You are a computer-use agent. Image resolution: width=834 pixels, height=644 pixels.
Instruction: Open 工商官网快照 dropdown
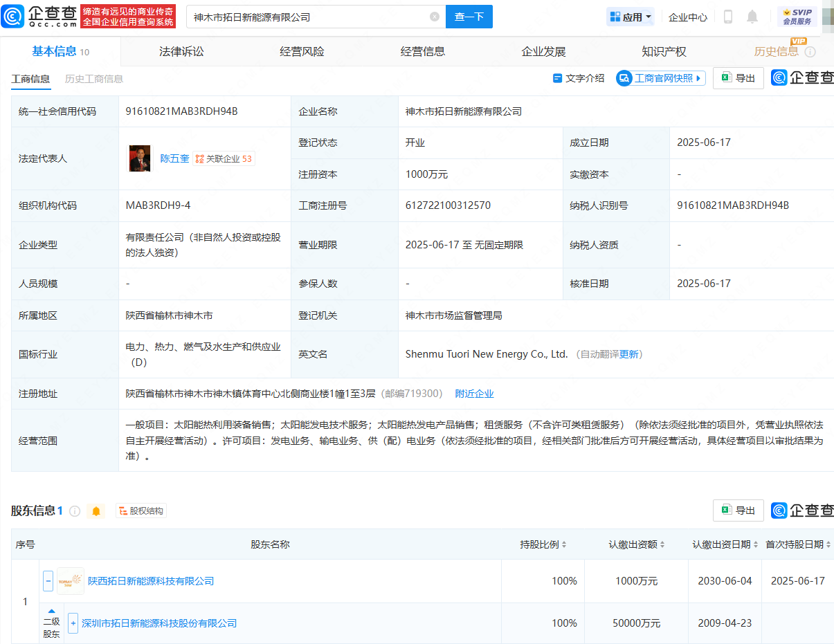pyautogui.click(x=660, y=78)
